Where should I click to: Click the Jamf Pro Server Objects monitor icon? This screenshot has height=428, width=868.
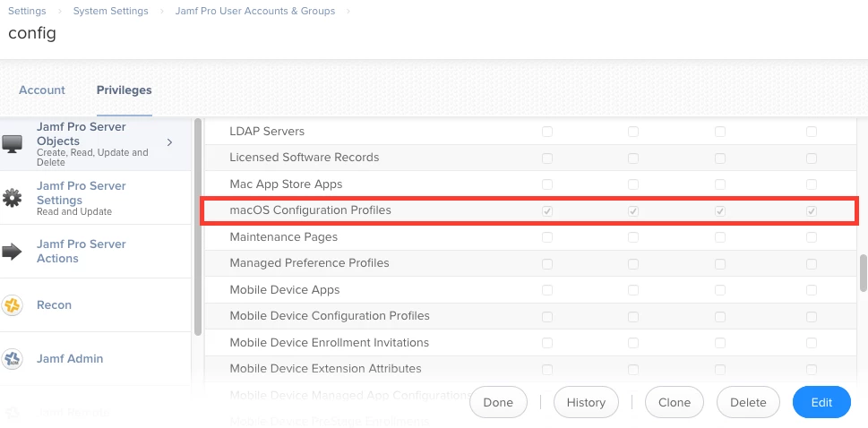(12, 144)
